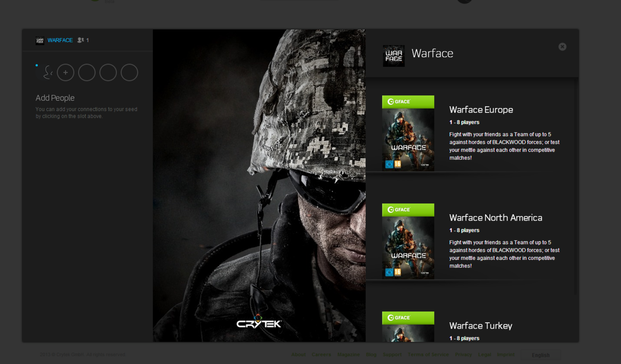Open the Magazine footer link
Viewport: 621px width, 364px height.
coord(349,355)
